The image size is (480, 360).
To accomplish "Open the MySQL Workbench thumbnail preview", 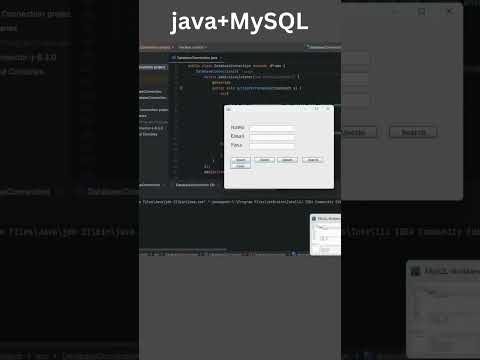I will (325, 235).
